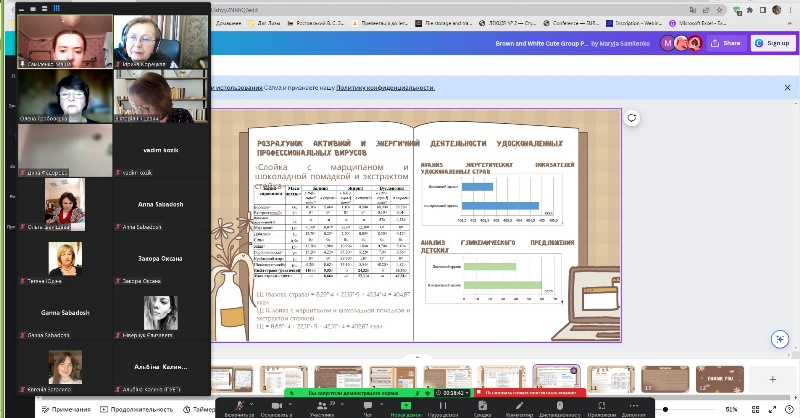Image resolution: width=800 pixels, height=418 pixels.
Task: Open audio options arrow next to microphone
Action: point(252,404)
